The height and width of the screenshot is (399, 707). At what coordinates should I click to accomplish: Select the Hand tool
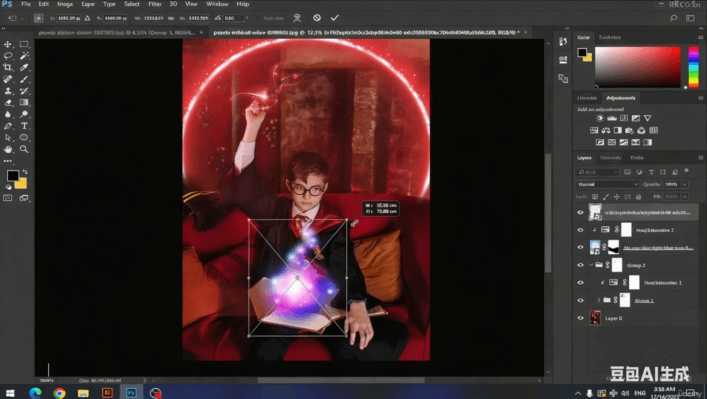tap(8, 149)
